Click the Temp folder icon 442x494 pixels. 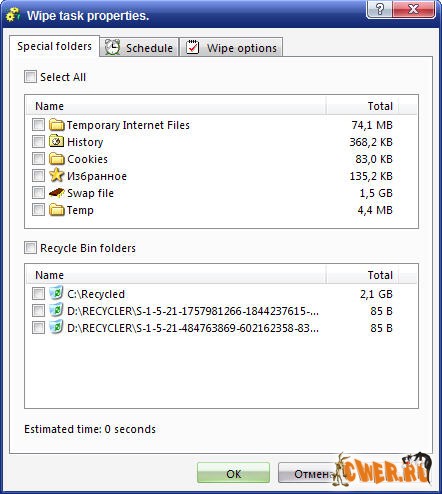pyautogui.click(x=57, y=210)
